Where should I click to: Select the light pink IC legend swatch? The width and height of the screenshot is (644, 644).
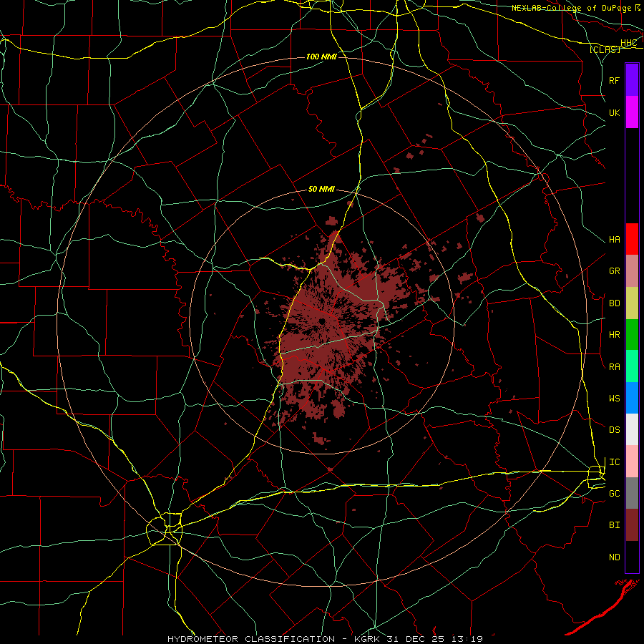[632, 462]
